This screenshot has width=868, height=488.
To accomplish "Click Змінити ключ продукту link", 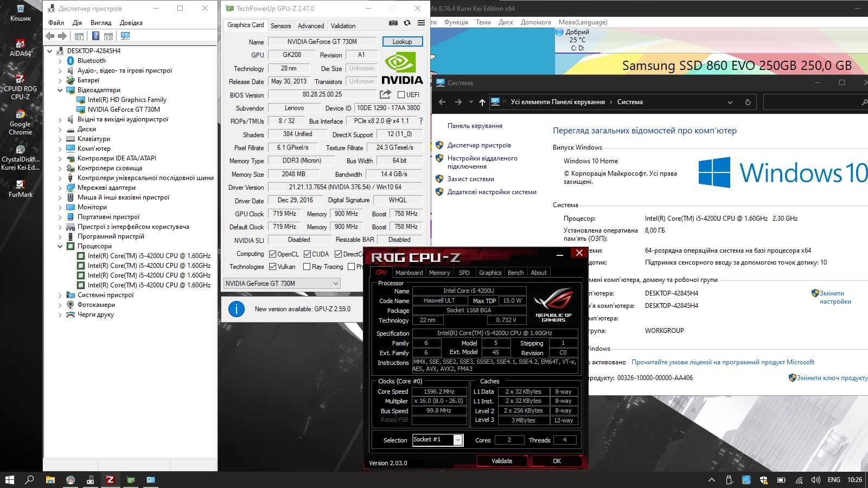I will click(x=832, y=378).
